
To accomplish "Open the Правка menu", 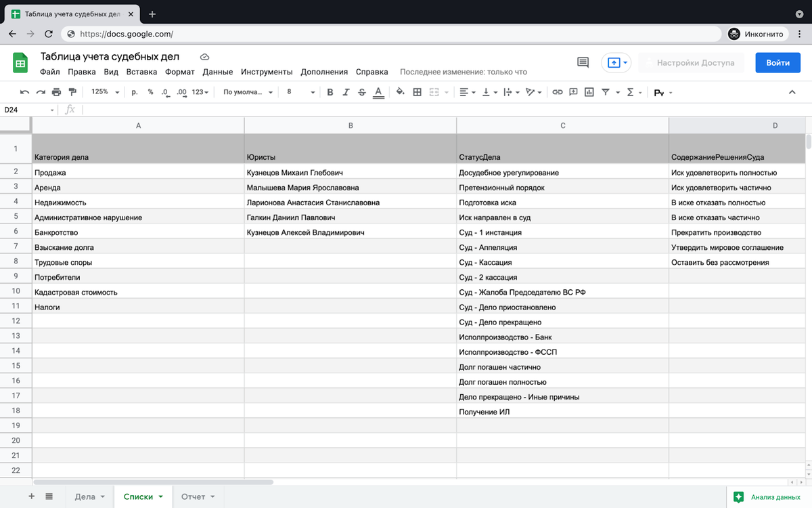I will coord(82,72).
